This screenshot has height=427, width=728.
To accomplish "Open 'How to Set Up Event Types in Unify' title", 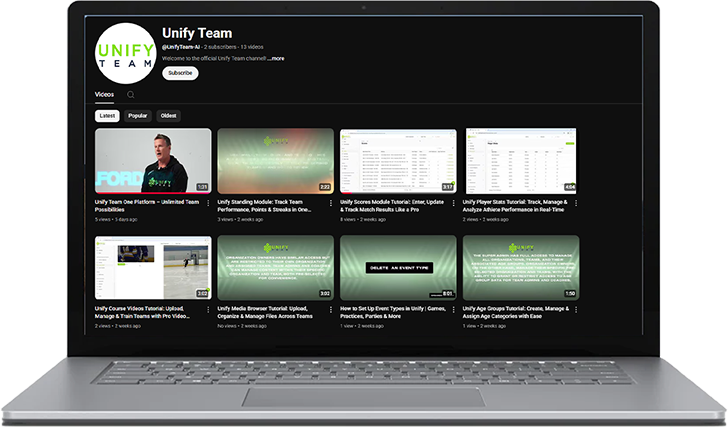I will [x=393, y=312].
